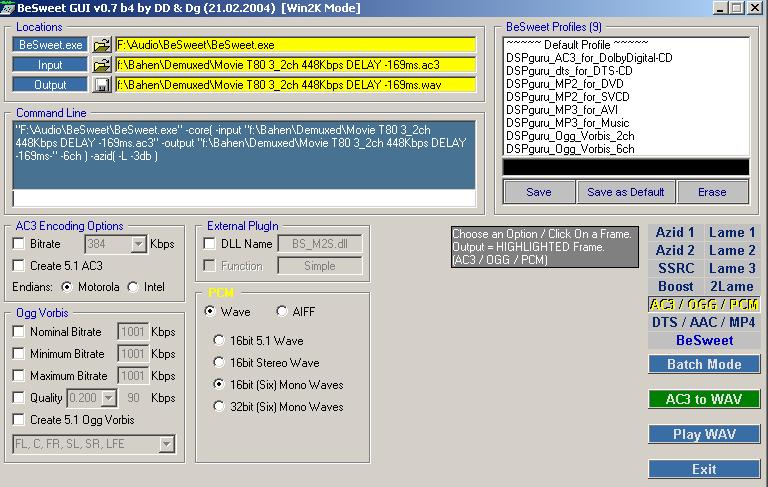Viewport: 768px width, 487px height.
Task: Click the Erase profile button
Action: 712,192
